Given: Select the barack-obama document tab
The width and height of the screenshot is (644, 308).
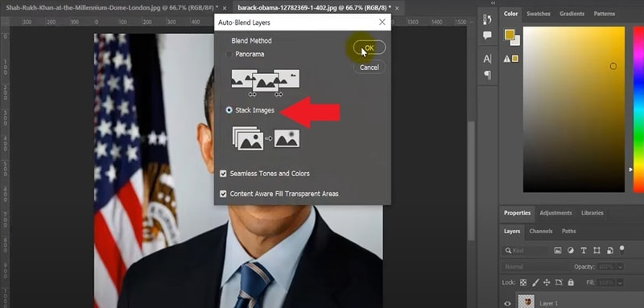Looking at the screenshot, I should click(314, 8).
